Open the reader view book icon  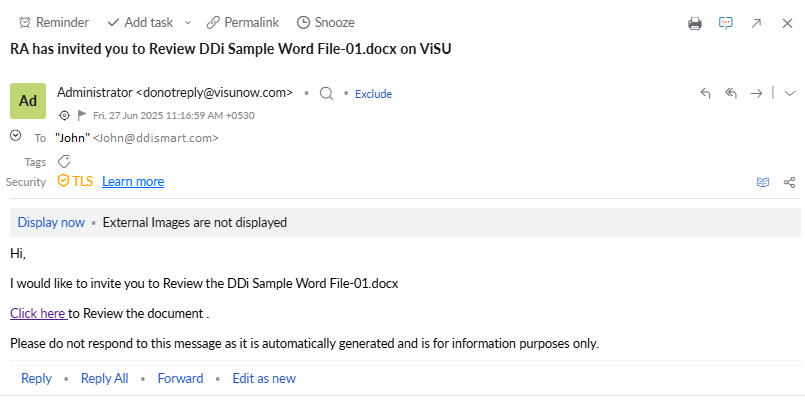[763, 182]
